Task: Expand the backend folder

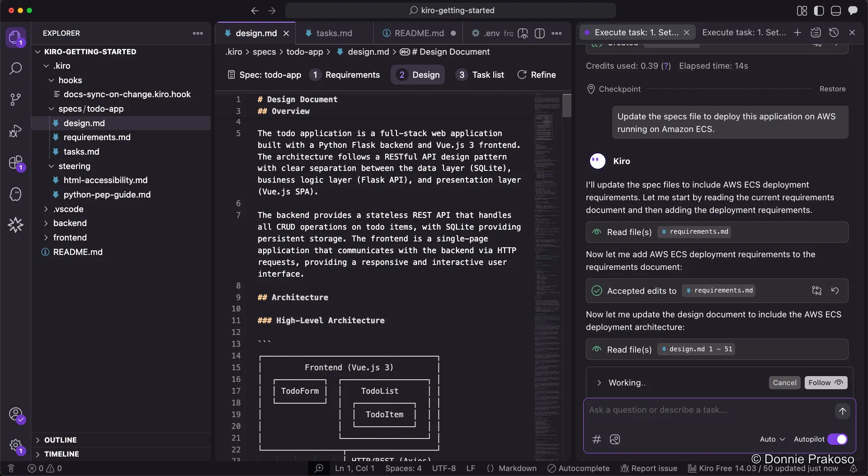Action: tap(70, 223)
